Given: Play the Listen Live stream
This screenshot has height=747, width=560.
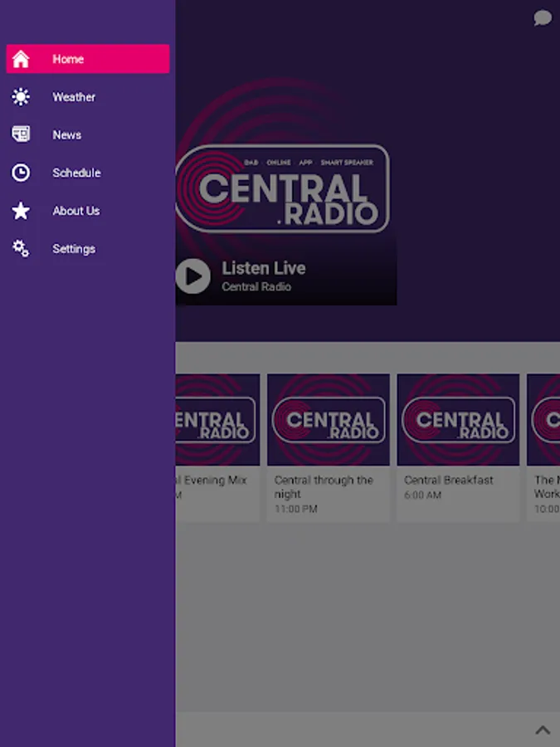Looking at the screenshot, I should pyautogui.click(x=192, y=276).
